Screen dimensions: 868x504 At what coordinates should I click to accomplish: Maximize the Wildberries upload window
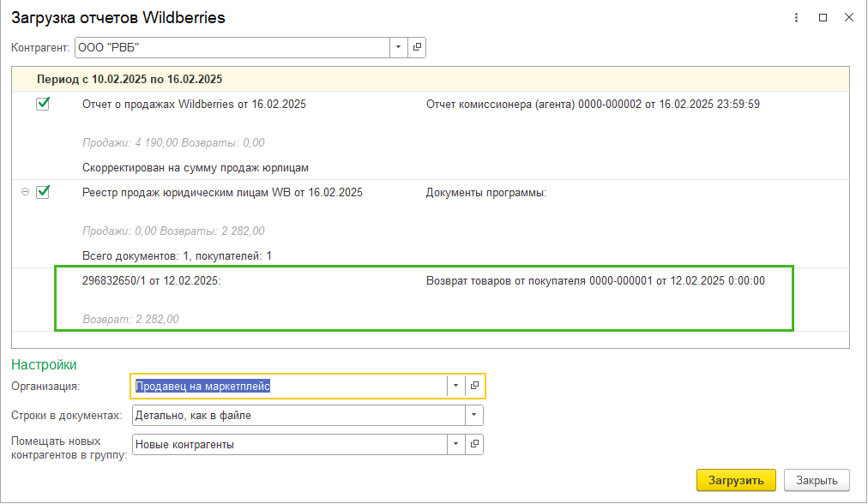823,18
